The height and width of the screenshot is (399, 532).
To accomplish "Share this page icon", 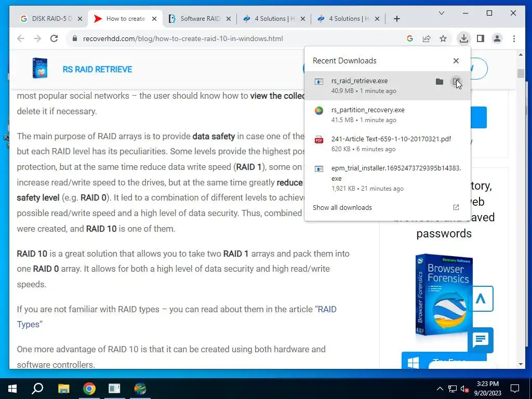I will pos(427,38).
